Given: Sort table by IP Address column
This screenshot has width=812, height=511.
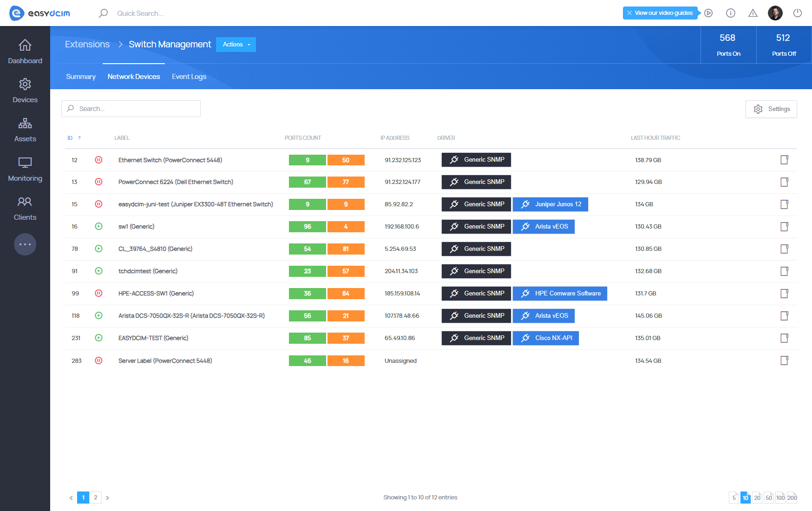Looking at the screenshot, I should tap(395, 138).
